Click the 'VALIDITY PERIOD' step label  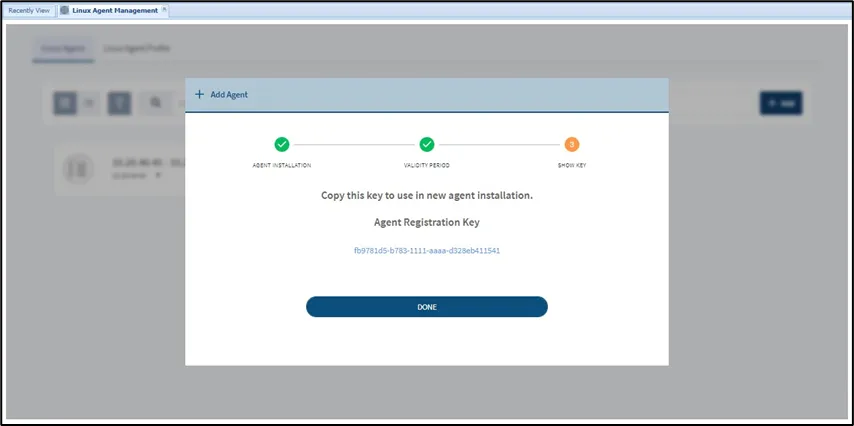tap(426, 165)
